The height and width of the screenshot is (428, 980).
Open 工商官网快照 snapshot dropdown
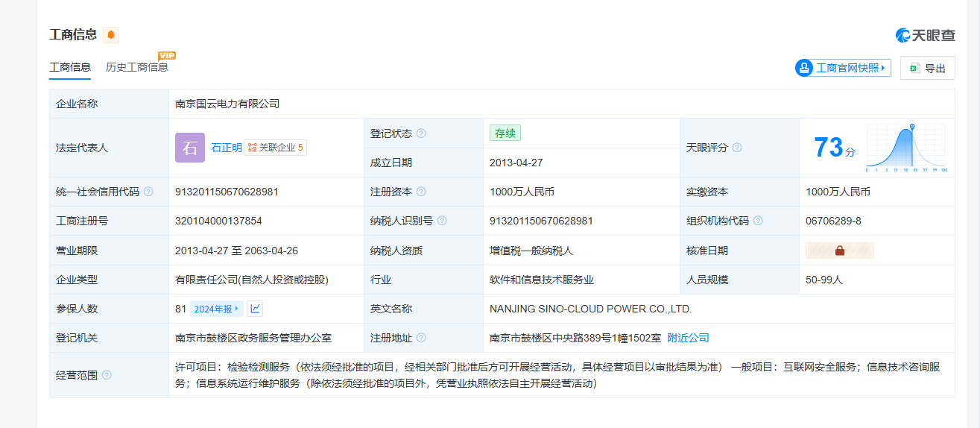[x=843, y=68]
